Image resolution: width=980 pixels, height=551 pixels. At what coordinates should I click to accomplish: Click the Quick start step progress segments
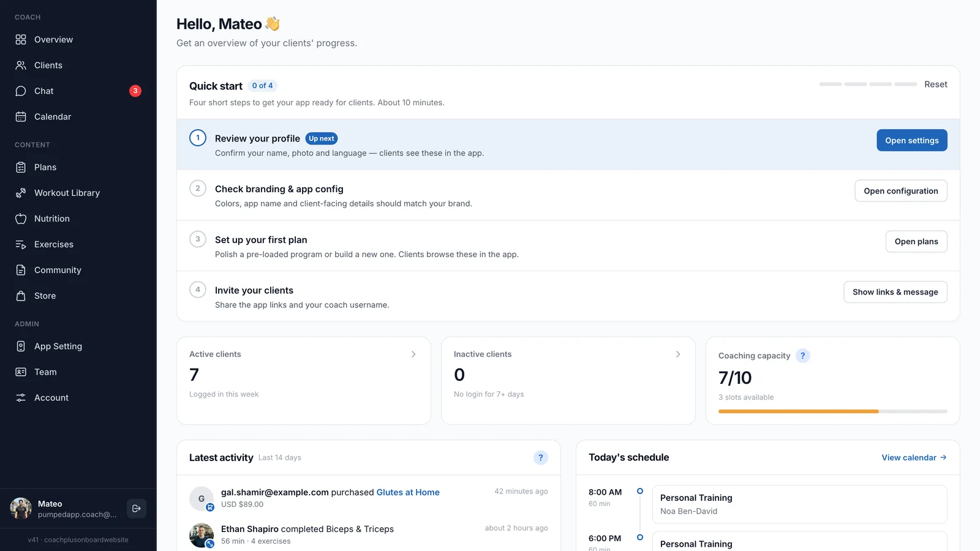(868, 84)
